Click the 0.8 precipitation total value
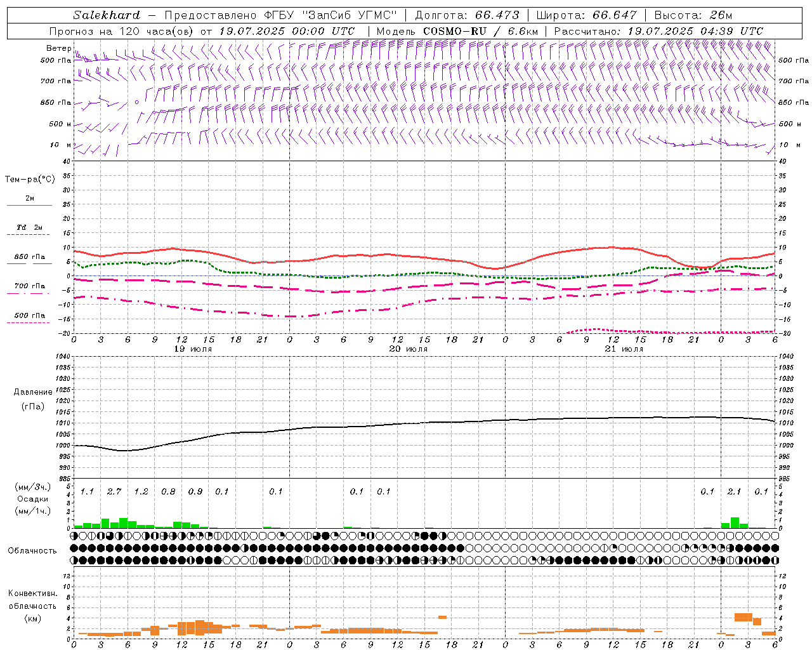The image size is (812, 650). tap(168, 491)
